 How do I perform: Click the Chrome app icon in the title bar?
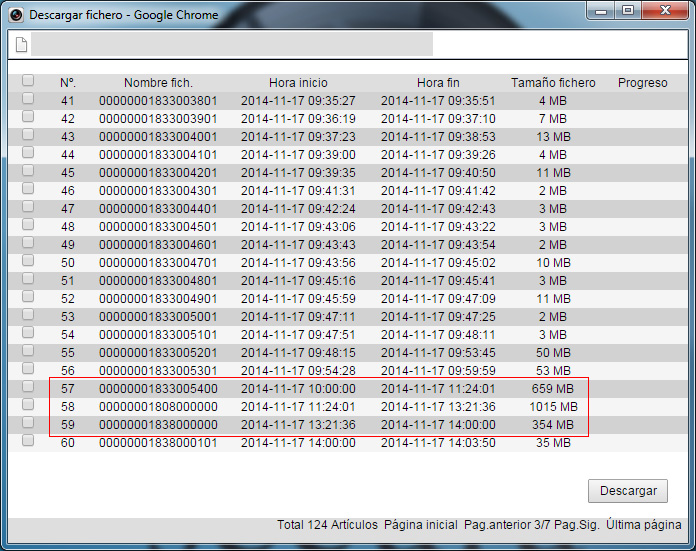tap(16, 15)
